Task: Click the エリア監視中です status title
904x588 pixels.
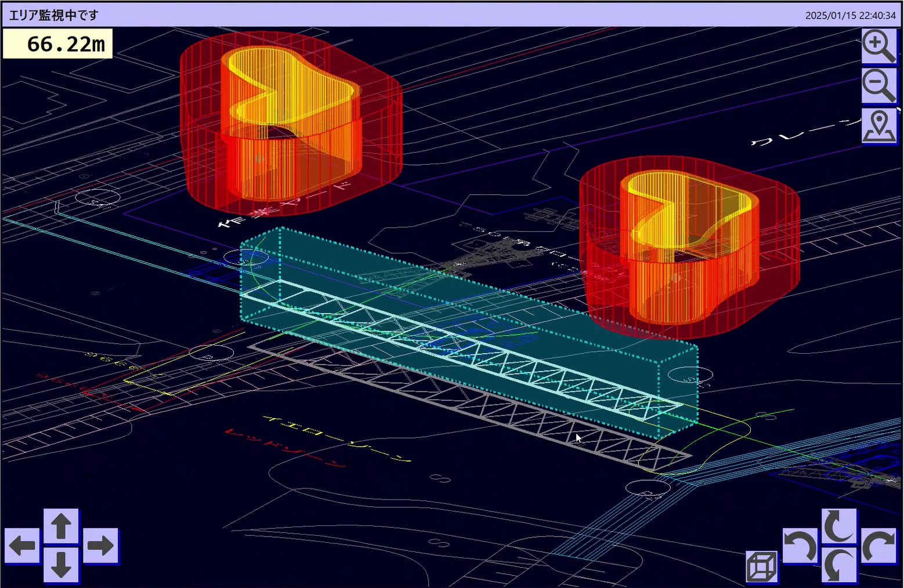Action: coord(53,15)
